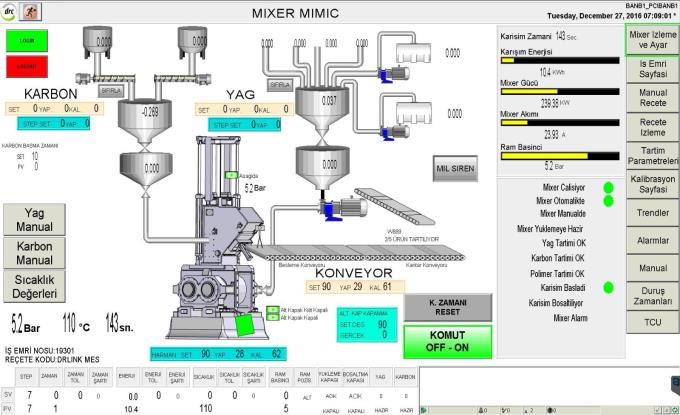Click the Alt Kapak Kilit Kapali indicator
The image size is (680, 415).
pyautogui.click(x=272, y=310)
